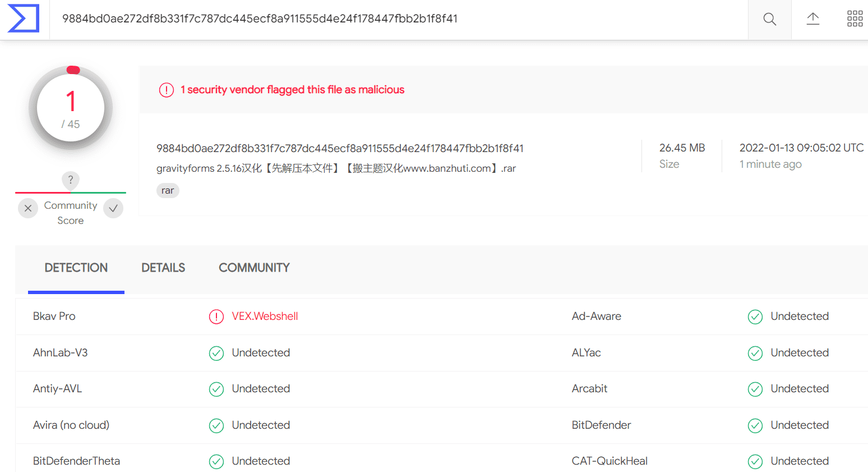Click the green check icon for Ad-Aware
The image size is (868, 472).
click(x=755, y=317)
